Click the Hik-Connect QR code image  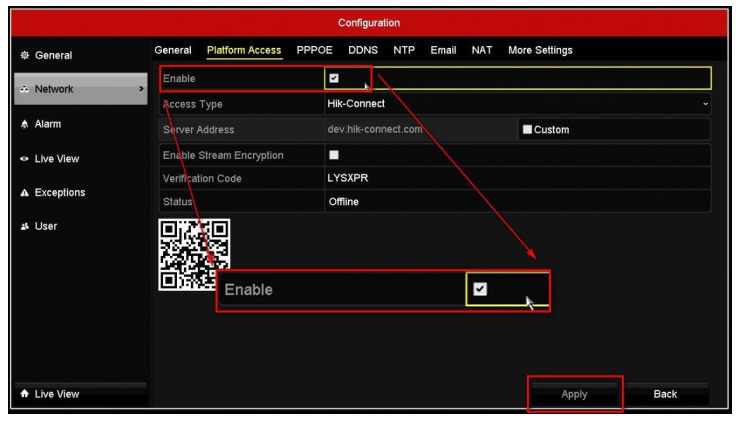(x=194, y=254)
